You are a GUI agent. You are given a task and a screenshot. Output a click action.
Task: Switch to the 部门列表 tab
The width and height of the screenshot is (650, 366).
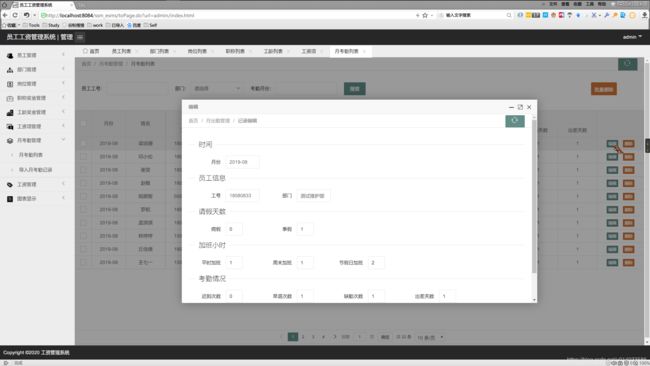pos(159,51)
